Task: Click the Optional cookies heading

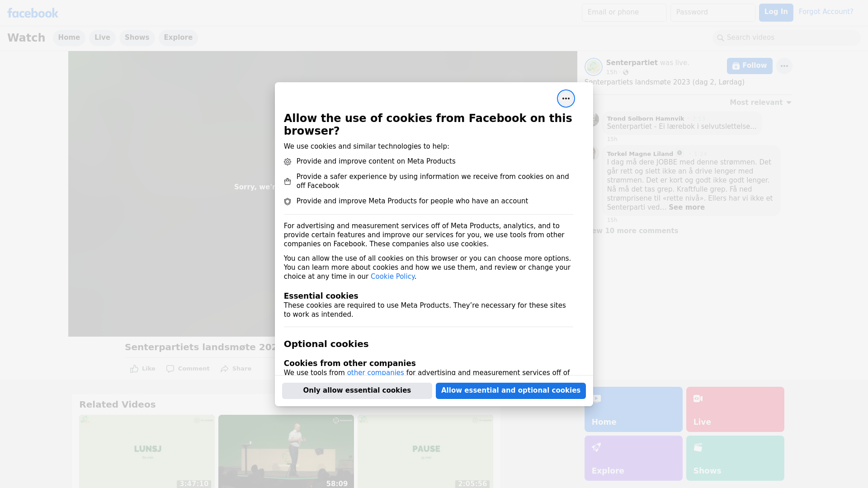Action: click(326, 344)
